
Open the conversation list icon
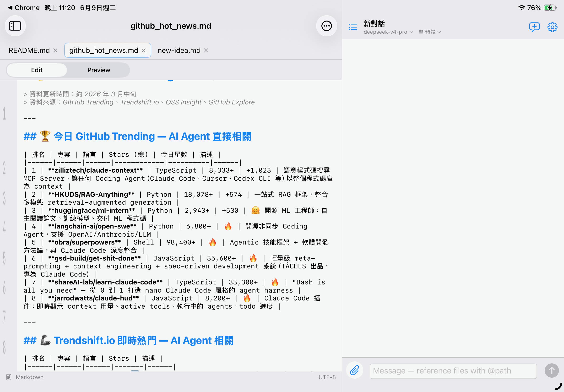[353, 27]
